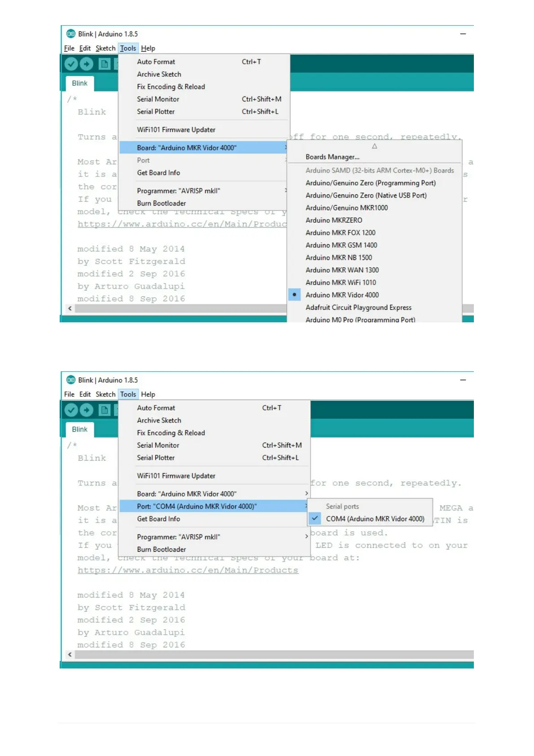Viewport: 534px width, 756px height.
Task: Click Get Board Info in bottom window
Action: (x=214, y=519)
